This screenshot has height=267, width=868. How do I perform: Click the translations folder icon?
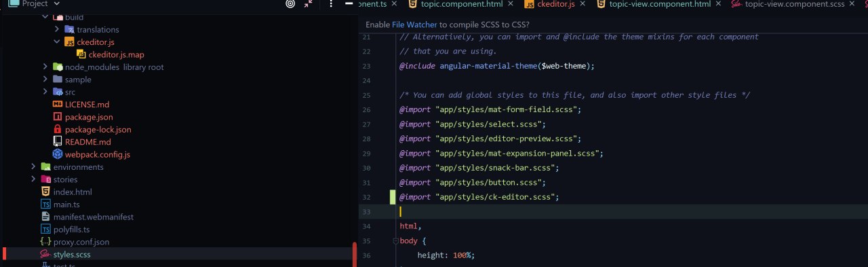click(x=69, y=29)
